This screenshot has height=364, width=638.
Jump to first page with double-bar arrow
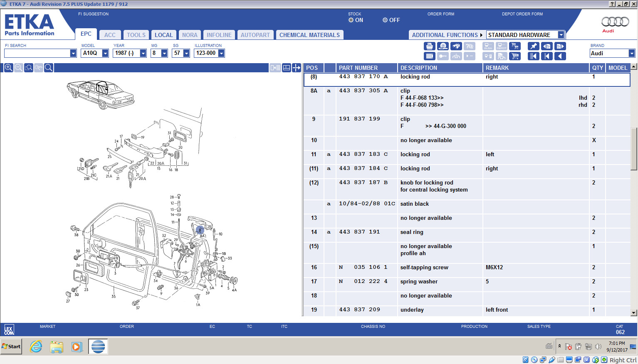[x=534, y=56]
